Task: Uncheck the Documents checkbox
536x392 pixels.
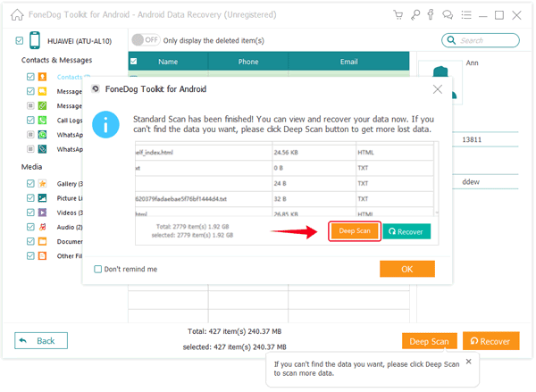Action: point(30,241)
